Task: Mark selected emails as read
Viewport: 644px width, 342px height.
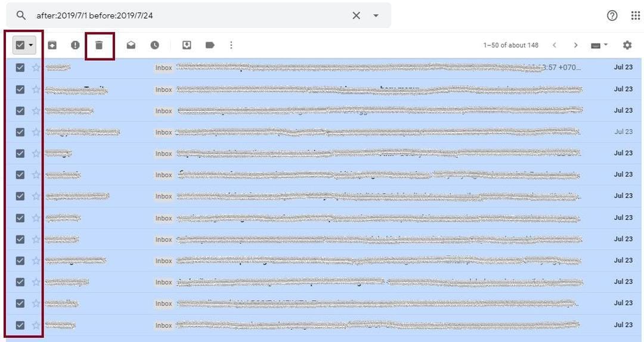Action: pos(131,45)
